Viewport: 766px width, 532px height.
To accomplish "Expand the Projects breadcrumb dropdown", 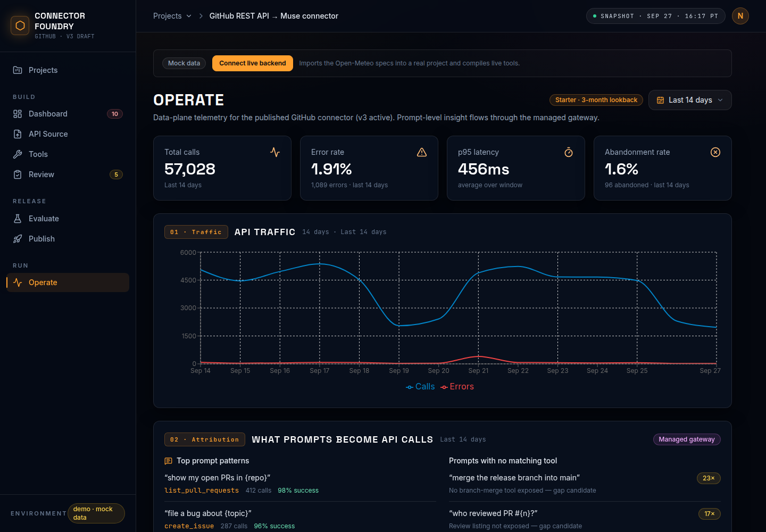I will click(x=172, y=16).
